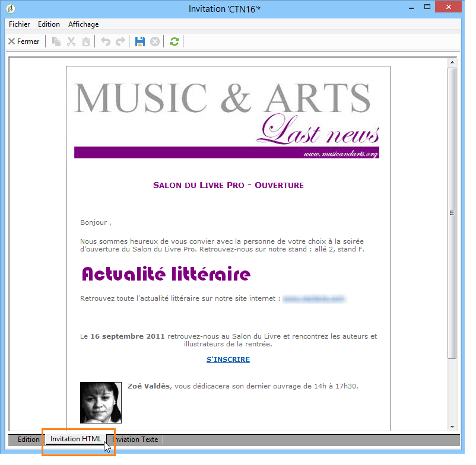Screen dimensions: 476x465
Task: Click the Paste clipboard icon
Action: tap(86, 42)
